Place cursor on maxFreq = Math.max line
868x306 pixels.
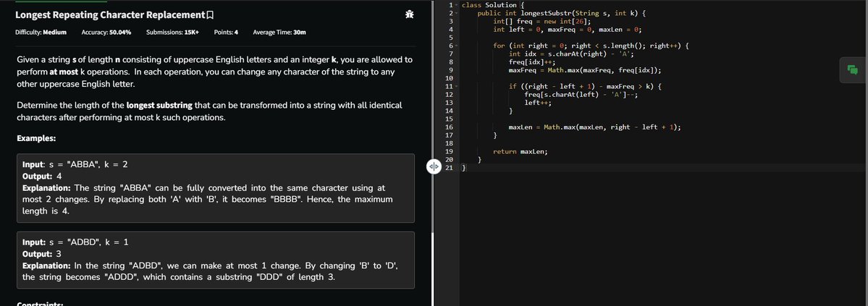585,70
